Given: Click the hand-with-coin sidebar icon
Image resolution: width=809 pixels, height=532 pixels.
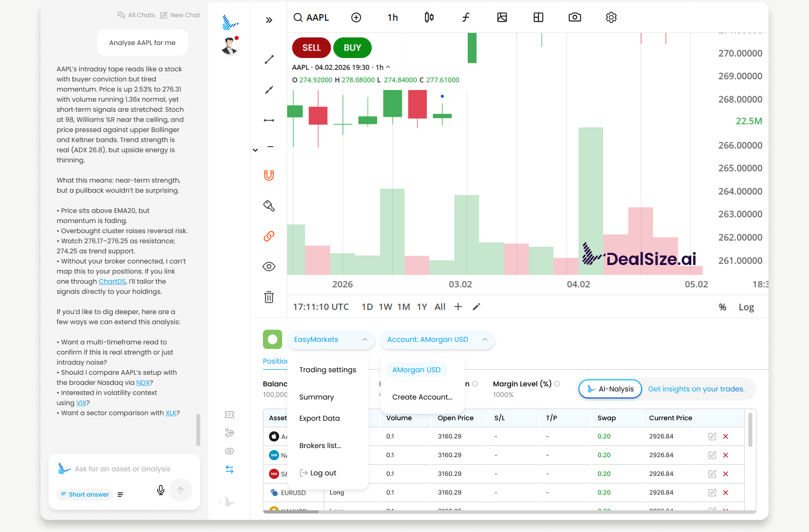Looking at the screenshot, I should click(x=230, y=433).
